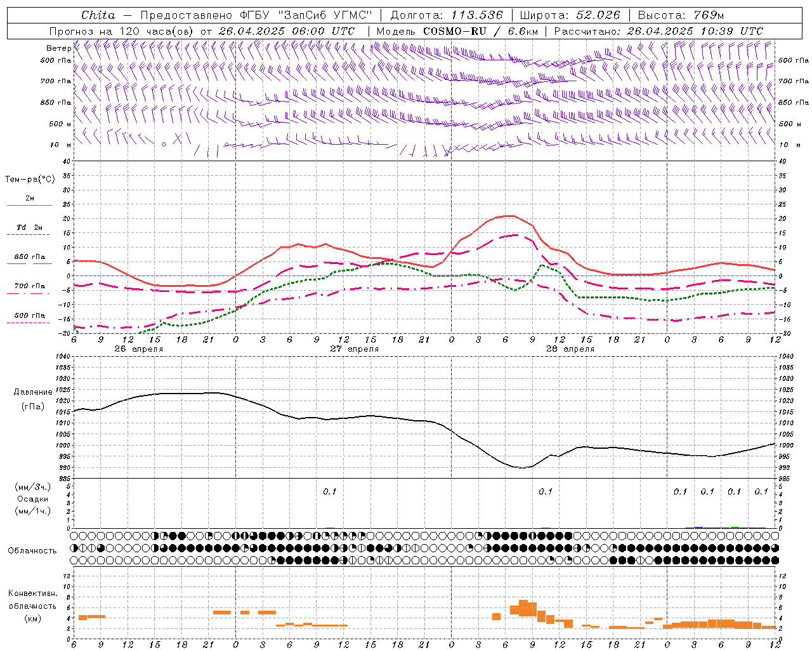Click the '2м' temperature legend entry
Image resolution: width=812 pixels, height=650 pixels.
(x=30, y=199)
